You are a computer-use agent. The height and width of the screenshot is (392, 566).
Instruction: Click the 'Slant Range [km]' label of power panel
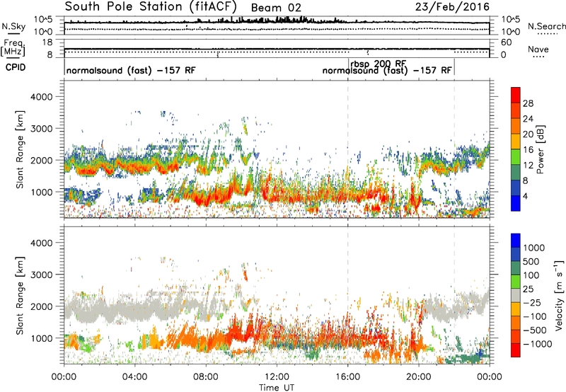click(20, 149)
